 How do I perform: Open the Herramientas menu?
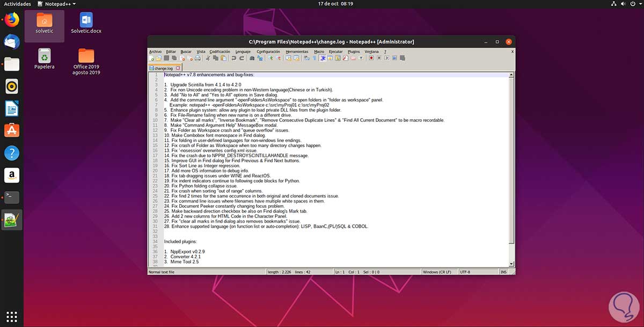pos(297,52)
